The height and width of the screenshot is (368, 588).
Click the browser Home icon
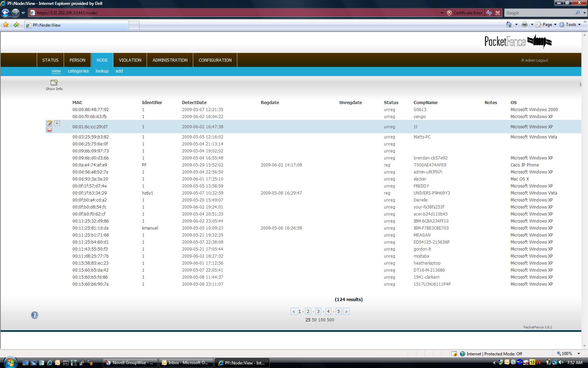point(509,25)
